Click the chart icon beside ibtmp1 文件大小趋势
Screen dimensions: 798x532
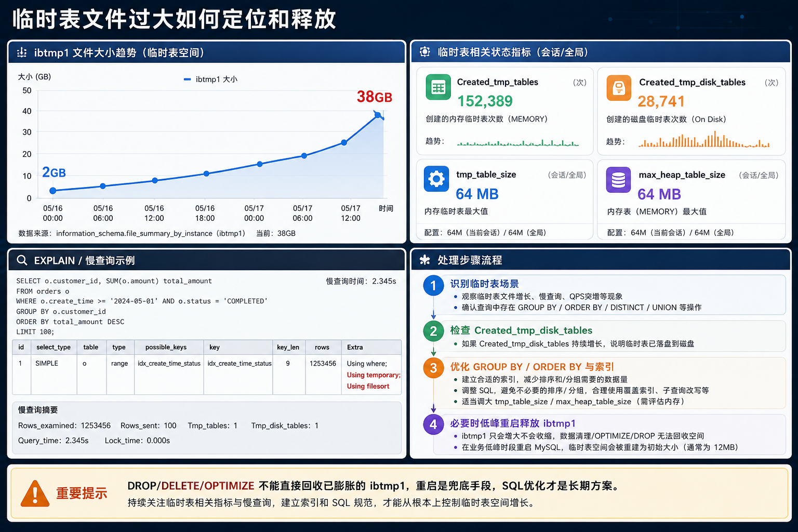[22, 52]
